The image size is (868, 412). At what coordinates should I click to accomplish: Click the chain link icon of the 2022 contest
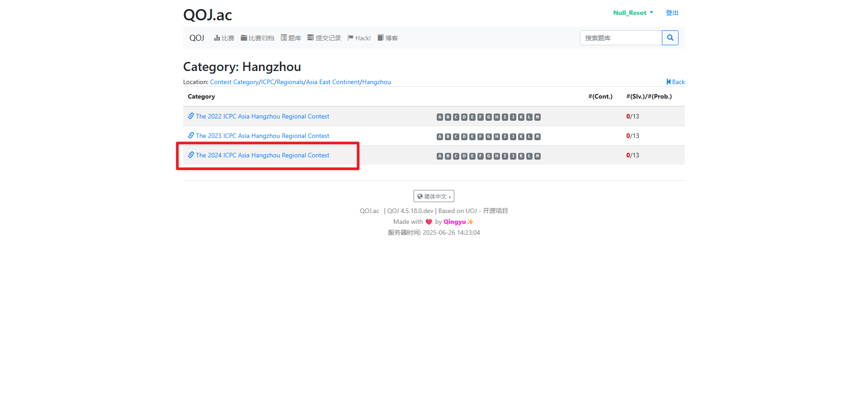(x=190, y=116)
